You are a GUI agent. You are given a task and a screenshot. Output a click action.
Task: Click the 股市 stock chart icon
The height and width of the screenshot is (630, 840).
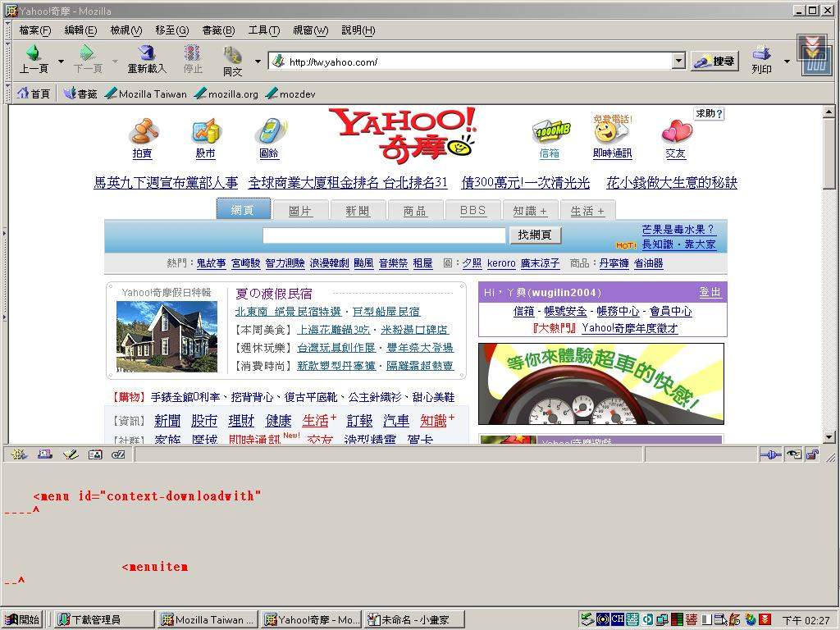coord(206,132)
